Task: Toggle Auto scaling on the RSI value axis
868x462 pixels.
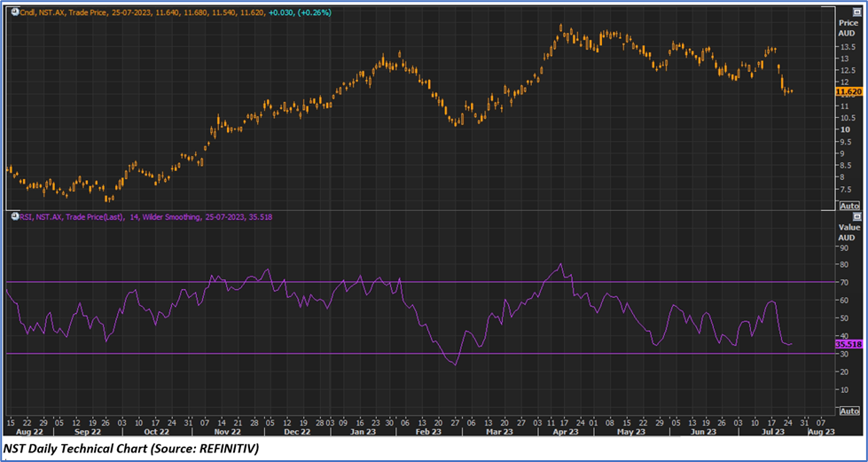Action: (x=848, y=411)
